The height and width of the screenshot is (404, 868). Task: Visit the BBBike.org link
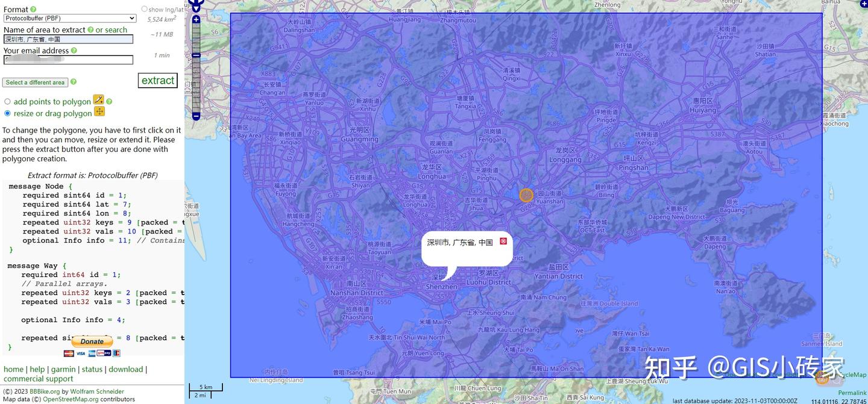tap(45, 391)
